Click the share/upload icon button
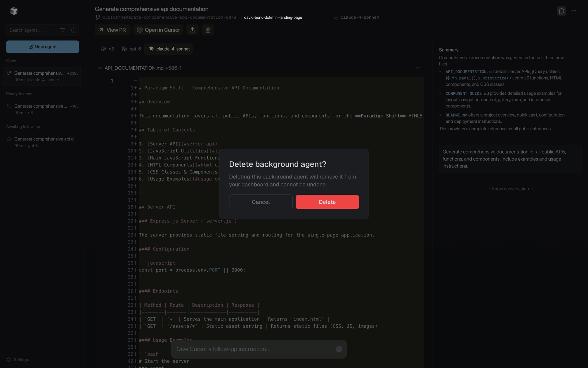 pos(192,30)
